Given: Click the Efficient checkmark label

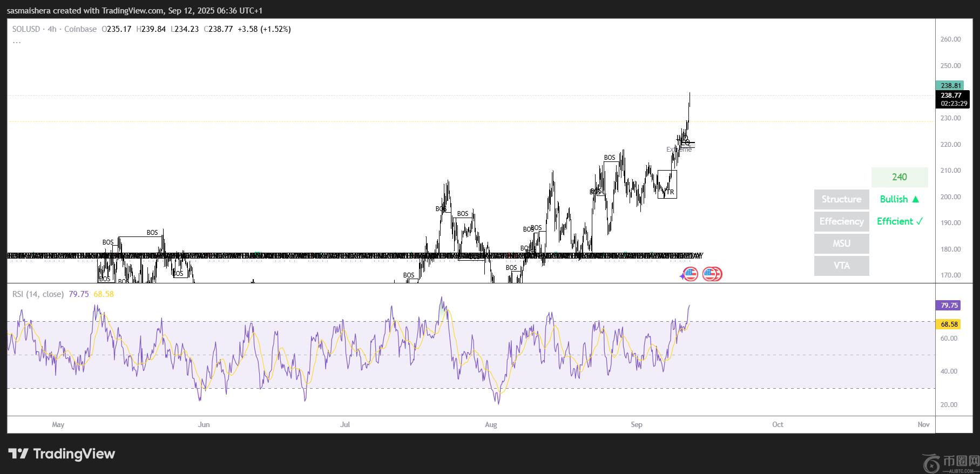Looking at the screenshot, I should pyautogui.click(x=900, y=221).
